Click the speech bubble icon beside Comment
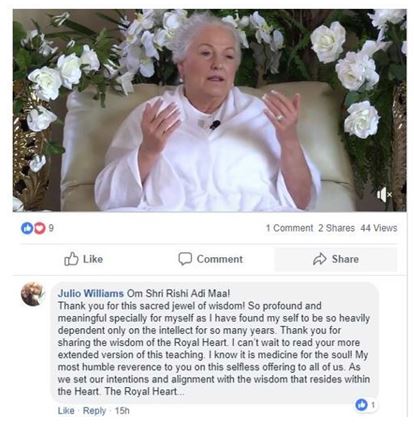 (x=185, y=259)
